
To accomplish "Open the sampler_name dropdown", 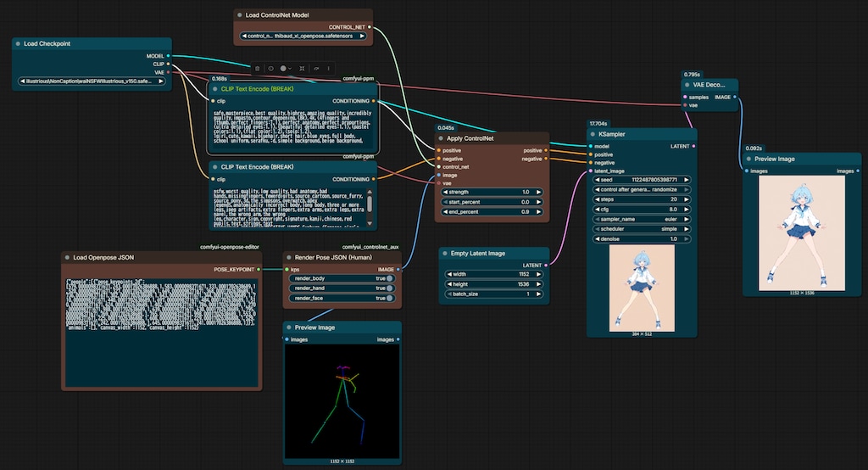I will coord(642,220).
